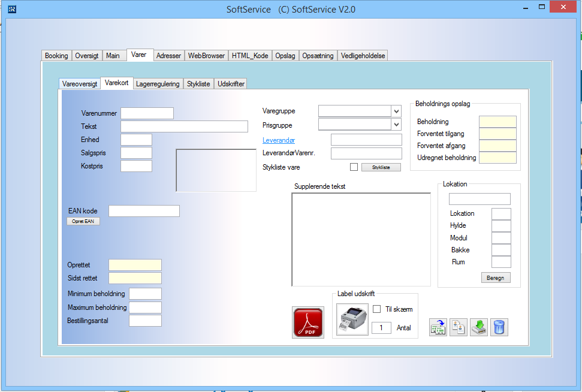Click inside the Supplerende tekst box
The height and width of the screenshot is (392, 582).
[361, 239]
